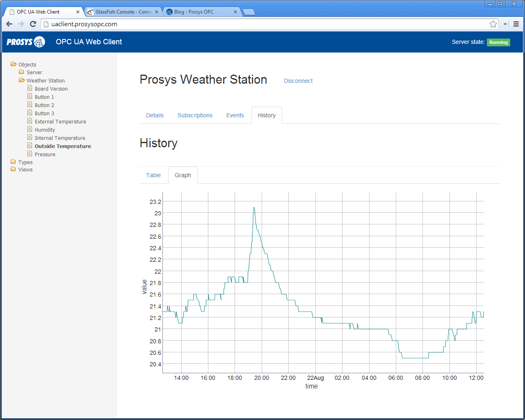Click the Prosys Weather Station heading
The width and height of the screenshot is (525, 420).
203,79
